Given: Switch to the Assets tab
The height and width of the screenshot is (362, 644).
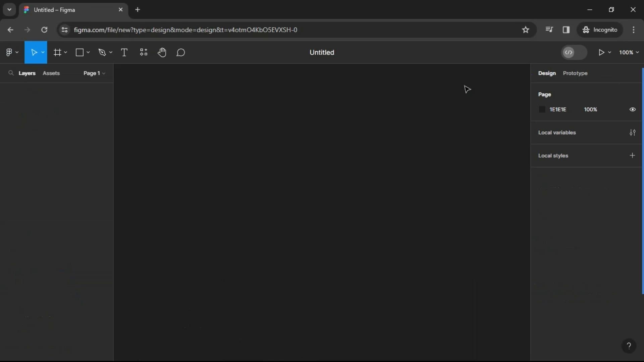Looking at the screenshot, I should click(x=51, y=73).
